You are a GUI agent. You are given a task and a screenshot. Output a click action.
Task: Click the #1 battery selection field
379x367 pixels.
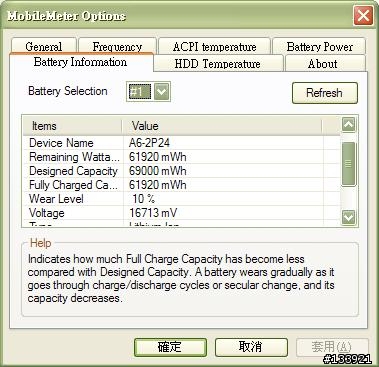point(140,91)
